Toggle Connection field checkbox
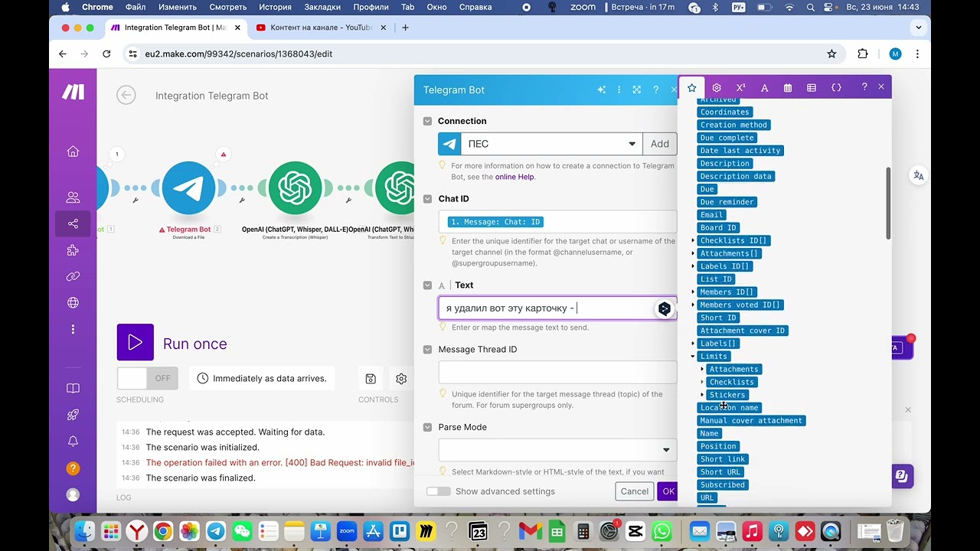The width and height of the screenshot is (980, 551). (428, 121)
